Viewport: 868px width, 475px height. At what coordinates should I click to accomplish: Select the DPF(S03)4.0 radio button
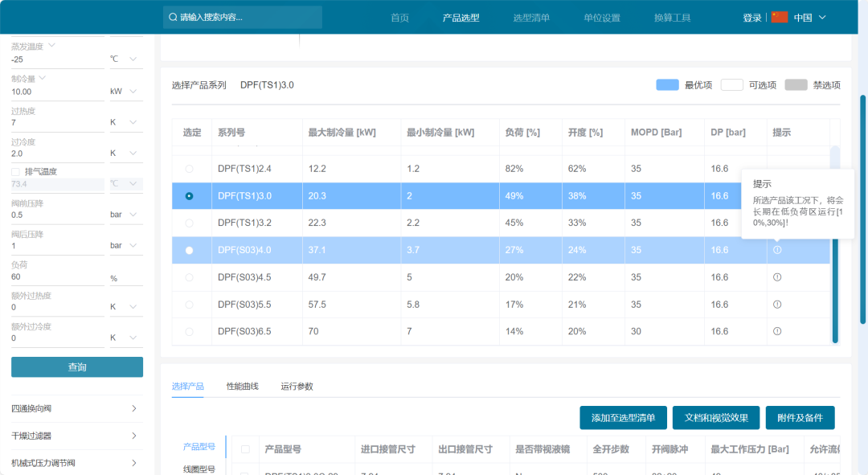190,250
